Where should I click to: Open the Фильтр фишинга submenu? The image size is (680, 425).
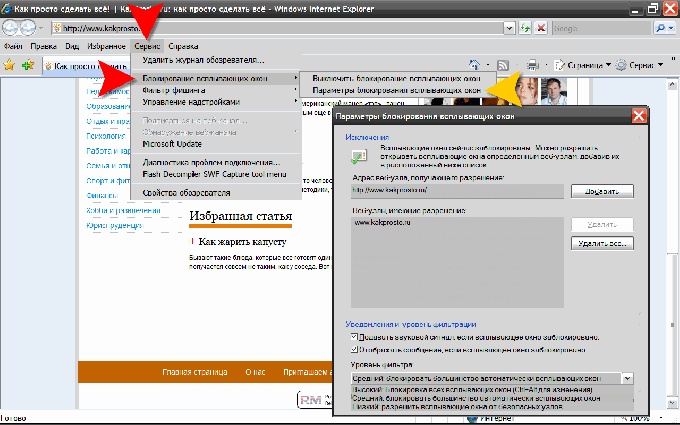pos(216,90)
